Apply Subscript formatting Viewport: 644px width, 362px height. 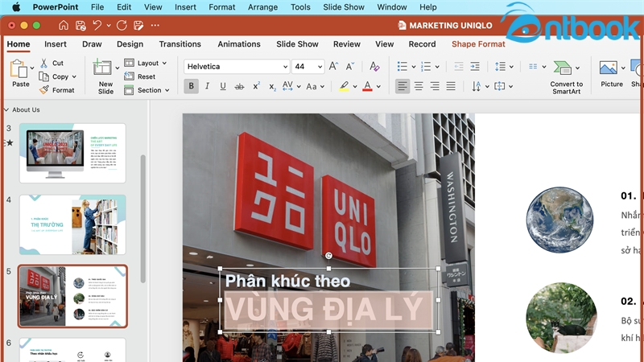(272, 87)
